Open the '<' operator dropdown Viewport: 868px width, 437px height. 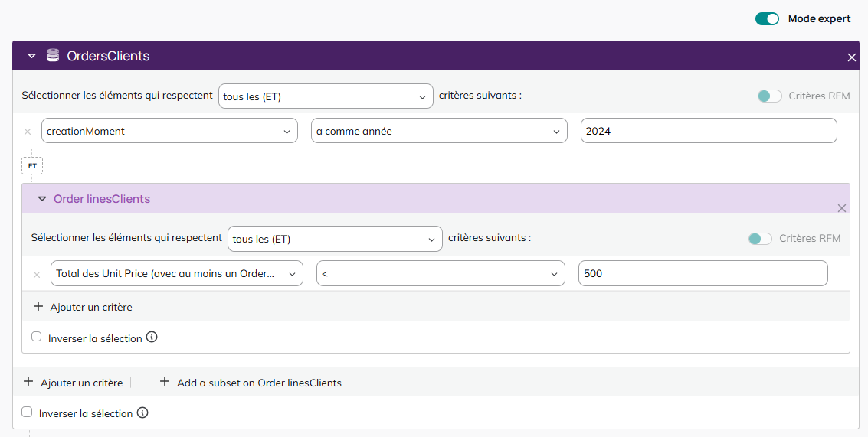pos(441,273)
